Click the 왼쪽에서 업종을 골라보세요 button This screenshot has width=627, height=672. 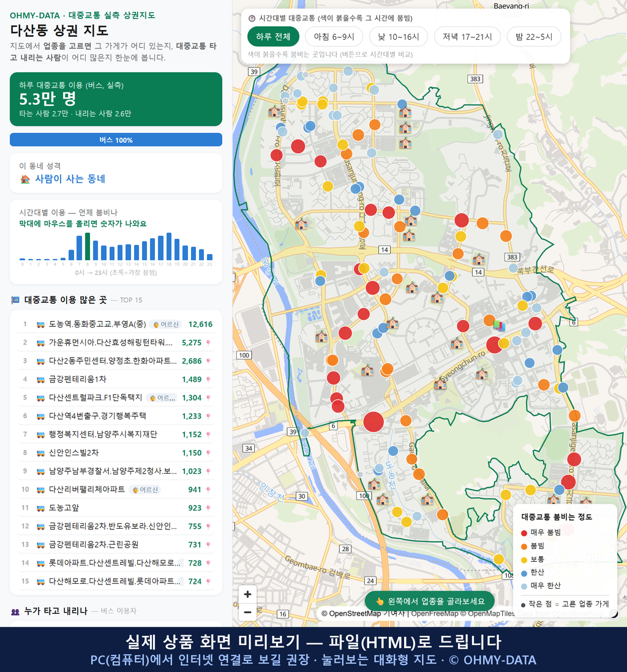429,601
